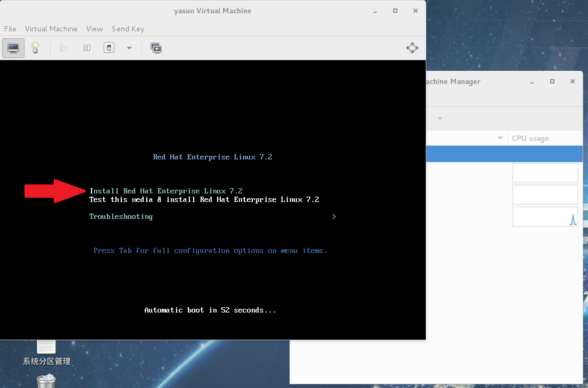The image size is (588, 388).
Task: Open the File menu
Action: [x=10, y=29]
